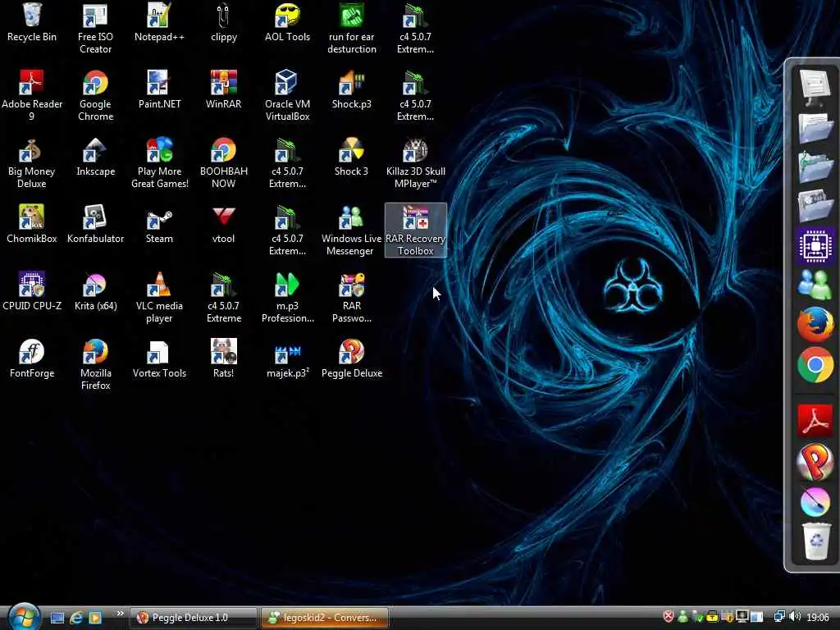Launch Chrome from the side dock
This screenshot has height=630, width=840.
tap(815, 365)
